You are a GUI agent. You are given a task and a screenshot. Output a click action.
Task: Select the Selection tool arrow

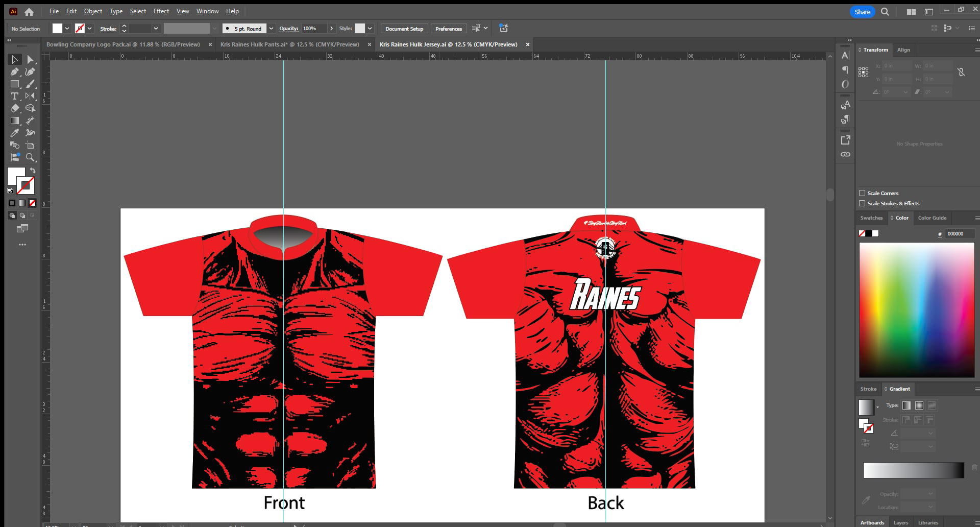(x=15, y=59)
